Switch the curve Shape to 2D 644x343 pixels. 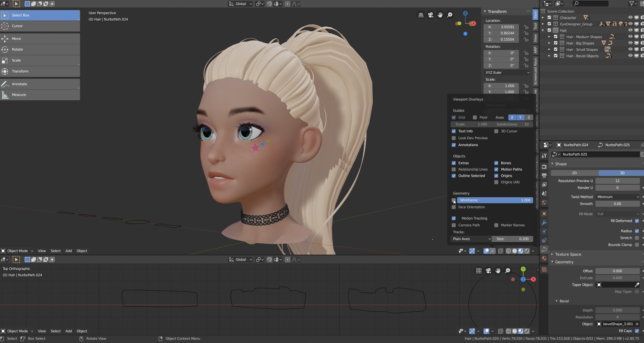point(574,173)
